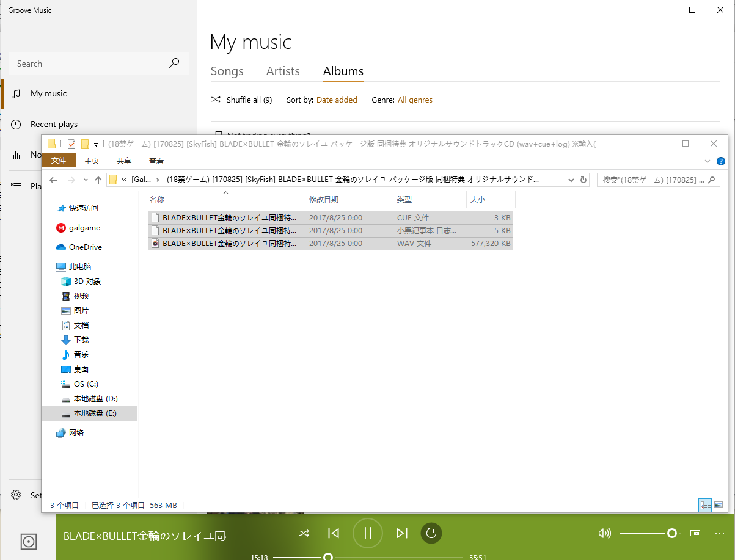The width and height of the screenshot is (735, 560).
Task: Open recent locations dropdown arrow
Action: 86,180
